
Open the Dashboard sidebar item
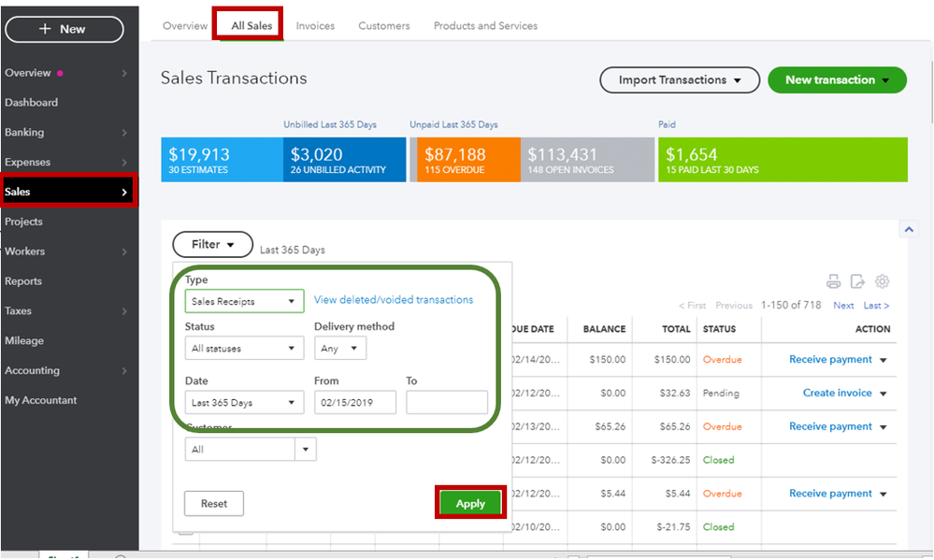point(32,103)
